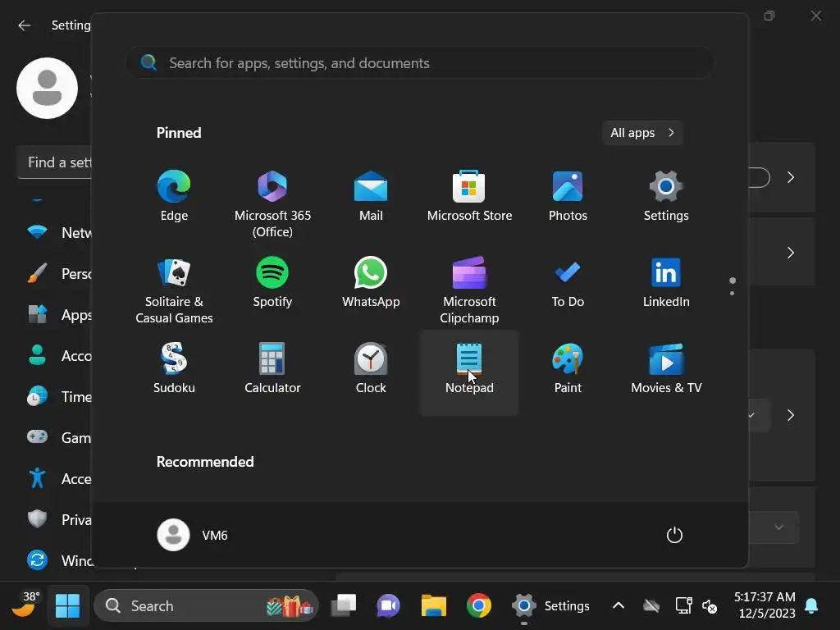The image size is (840, 630).
Task: Launch Microsoft Clipchamp
Action: pyautogui.click(x=469, y=290)
